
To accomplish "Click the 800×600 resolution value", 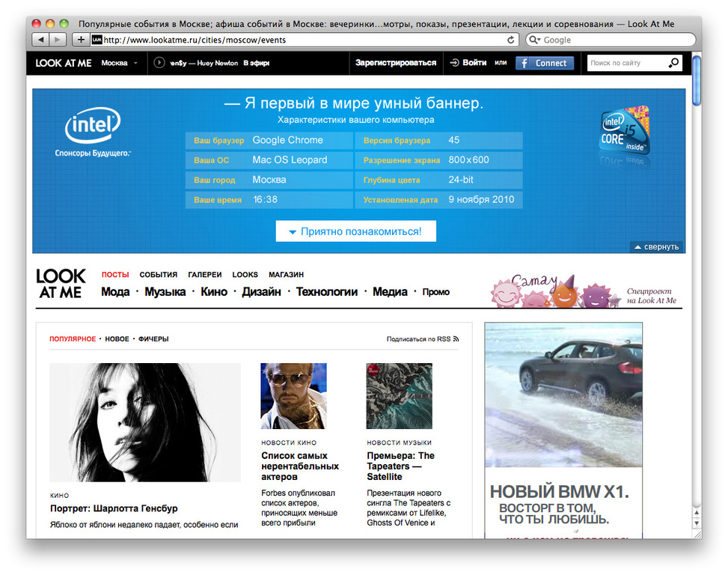I will coord(468,159).
